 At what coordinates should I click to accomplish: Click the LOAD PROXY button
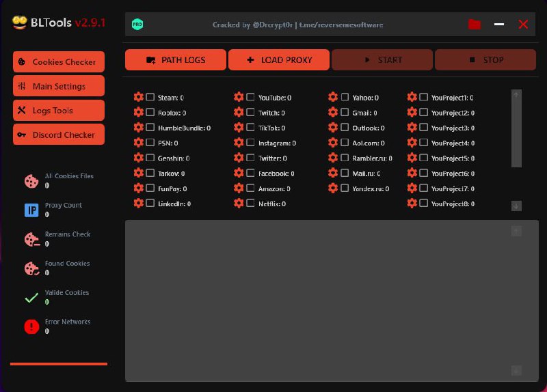(279, 60)
